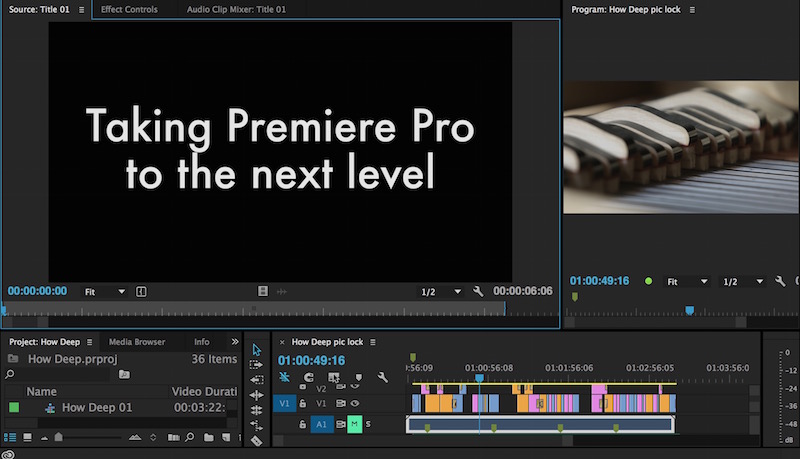This screenshot has width=800, height=459.
Task: Toggle sync lock on V1 track
Action: coord(340,403)
